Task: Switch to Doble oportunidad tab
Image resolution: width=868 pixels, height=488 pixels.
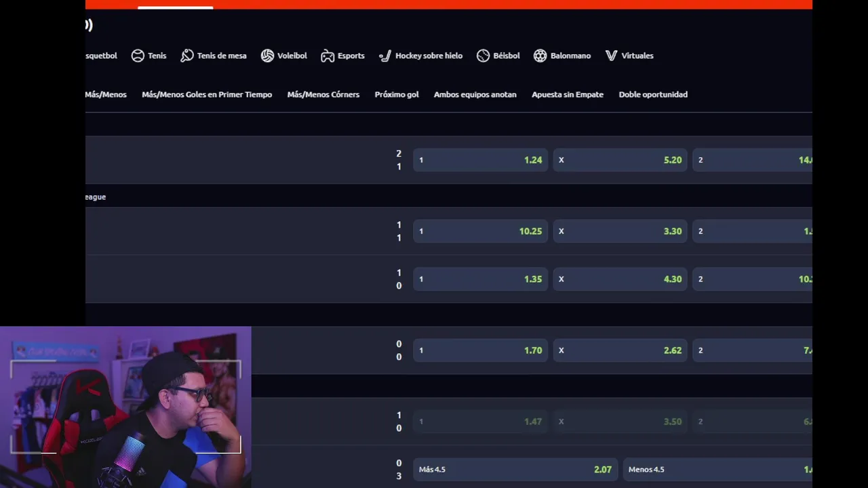Action: point(653,94)
